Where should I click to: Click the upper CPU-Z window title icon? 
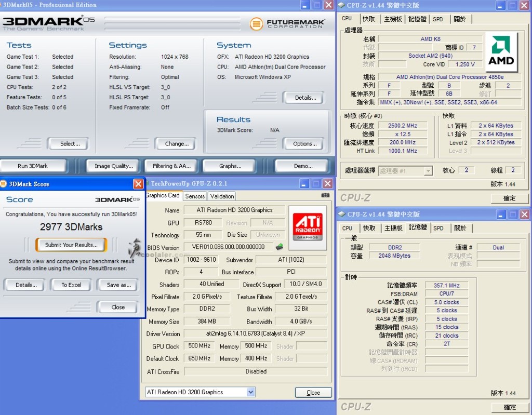click(x=341, y=5)
